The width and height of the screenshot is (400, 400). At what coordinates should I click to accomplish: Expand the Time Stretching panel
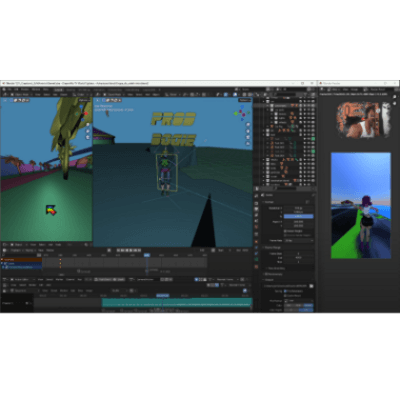coord(276,268)
